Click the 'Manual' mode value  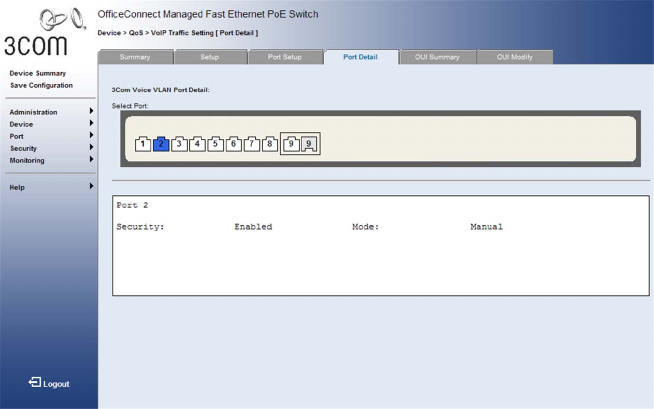[486, 227]
